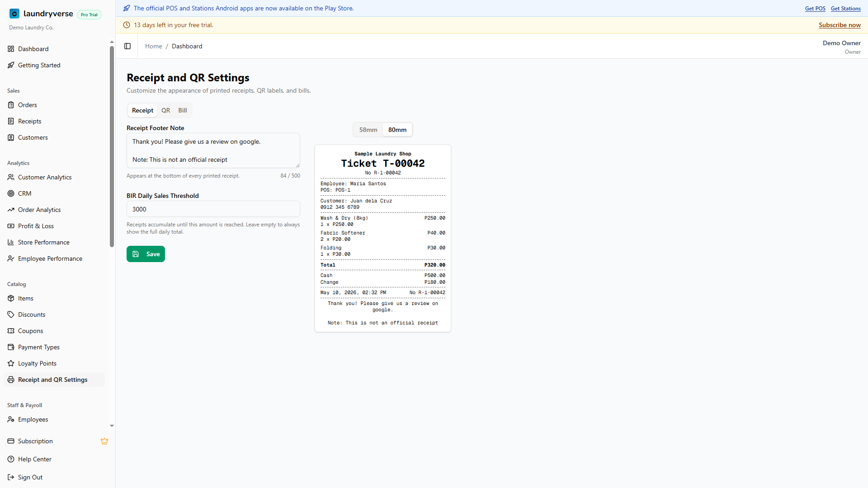The width and height of the screenshot is (868, 488).
Task: Click the Subscription card icon
Action: [x=11, y=441]
